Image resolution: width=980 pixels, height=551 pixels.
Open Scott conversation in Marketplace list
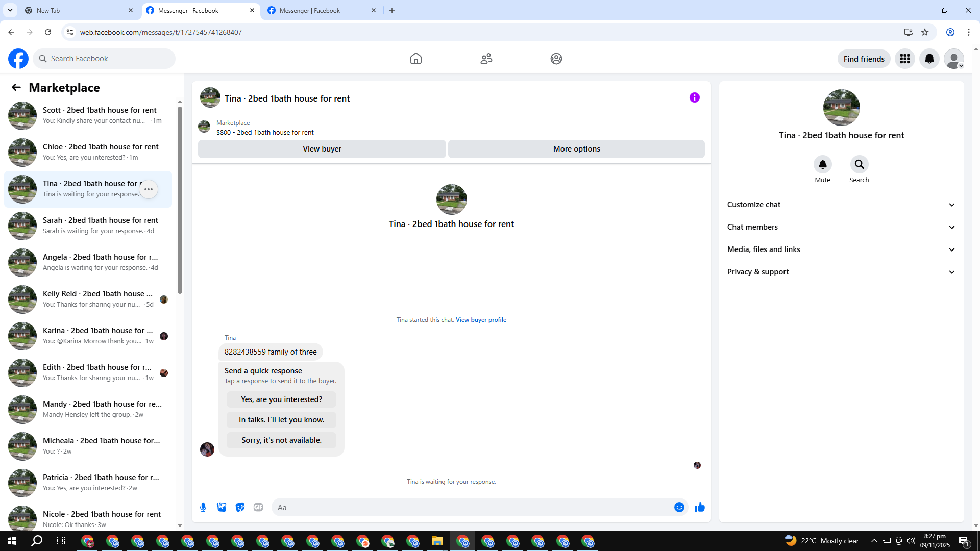tap(88, 116)
